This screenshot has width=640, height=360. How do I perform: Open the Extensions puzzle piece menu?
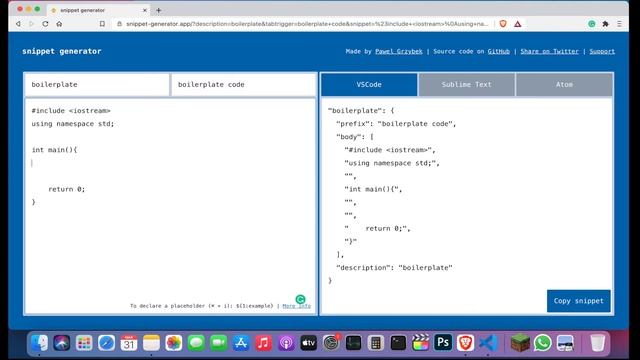(x=606, y=24)
